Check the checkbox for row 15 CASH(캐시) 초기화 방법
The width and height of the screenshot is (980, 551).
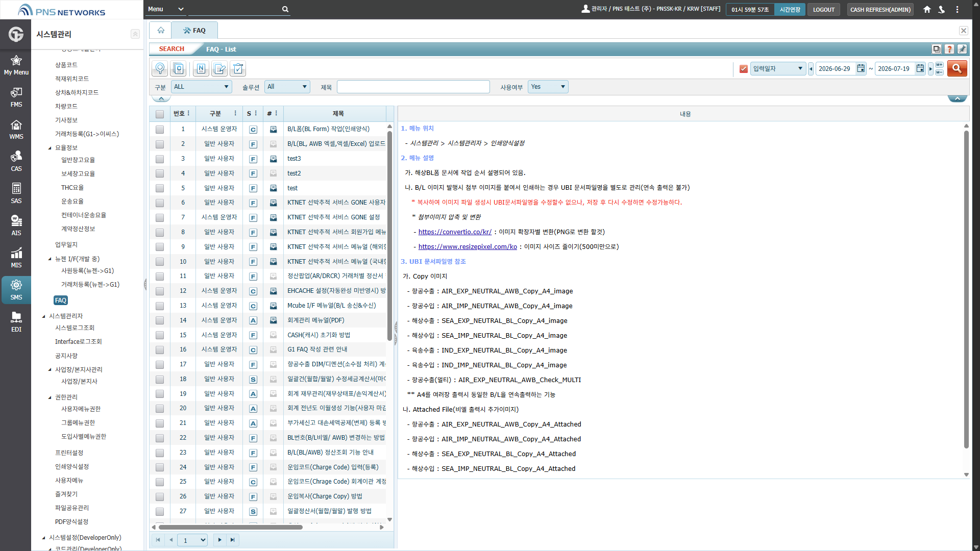pyautogui.click(x=160, y=336)
